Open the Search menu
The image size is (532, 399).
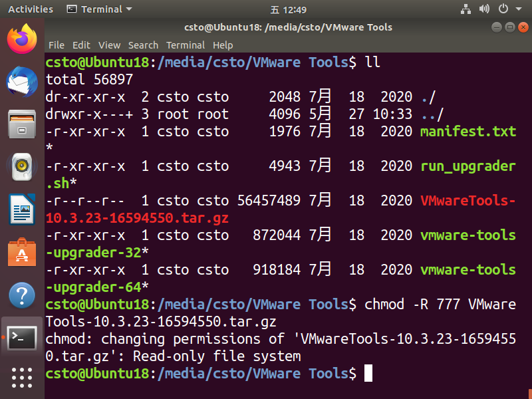tap(143, 45)
